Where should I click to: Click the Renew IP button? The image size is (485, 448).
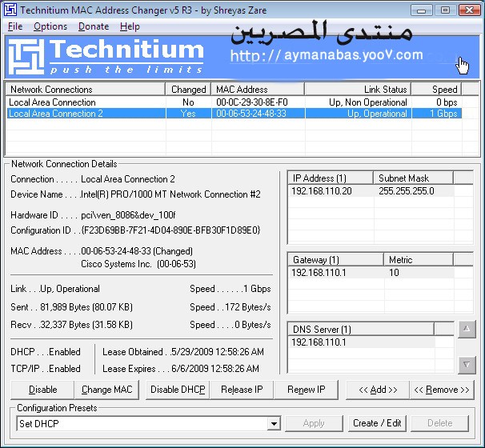tap(306, 390)
